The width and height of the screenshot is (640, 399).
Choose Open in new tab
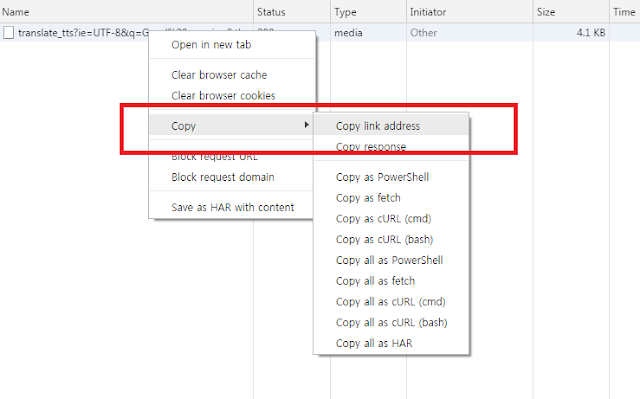pyautogui.click(x=232, y=44)
